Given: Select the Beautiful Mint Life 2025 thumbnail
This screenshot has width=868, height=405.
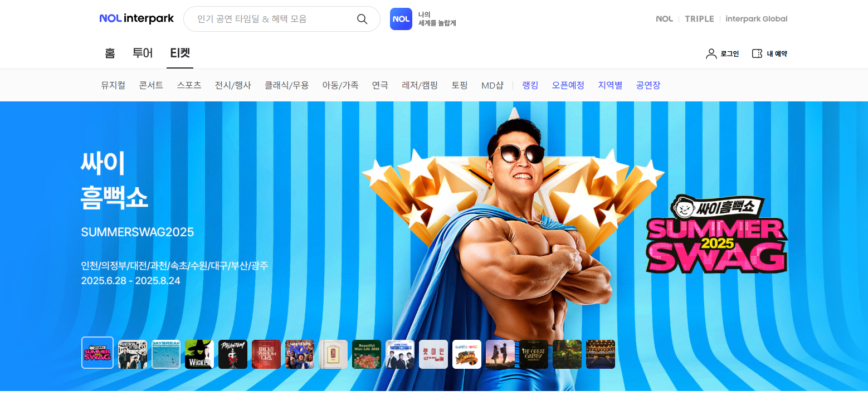Looking at the screenshot, I should coord(367,354).
